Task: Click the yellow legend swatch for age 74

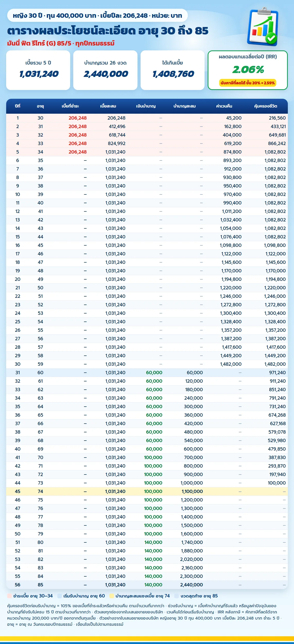Action: (112, 596)
